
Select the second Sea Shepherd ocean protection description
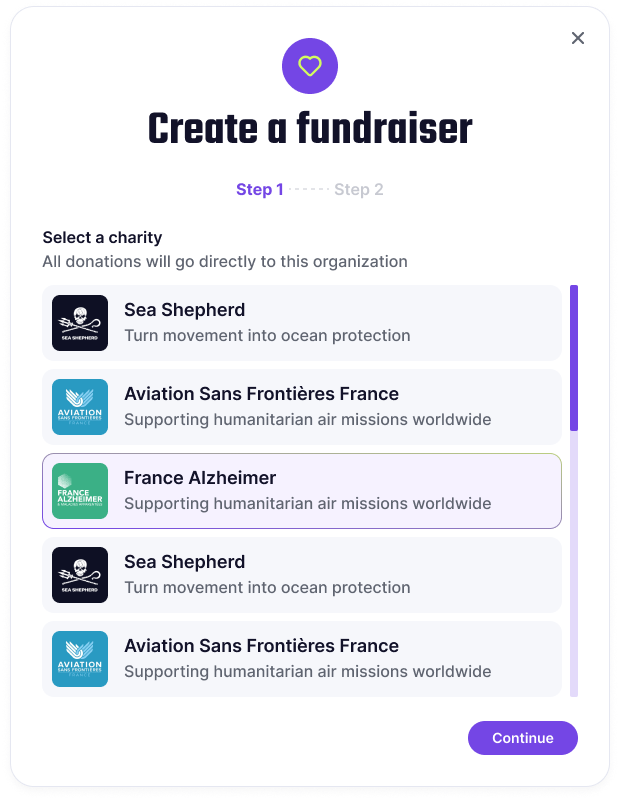coord(267,587)
